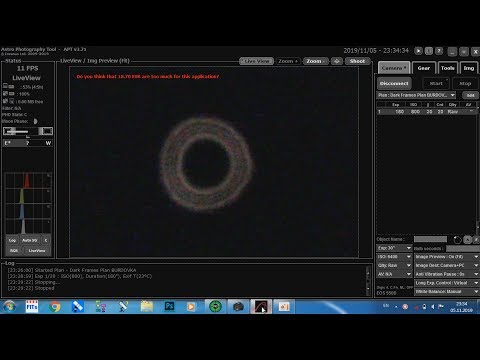Open the Qlty Raw dropdown
Viewport: 480px width, 360px height.
click(394, 266)
